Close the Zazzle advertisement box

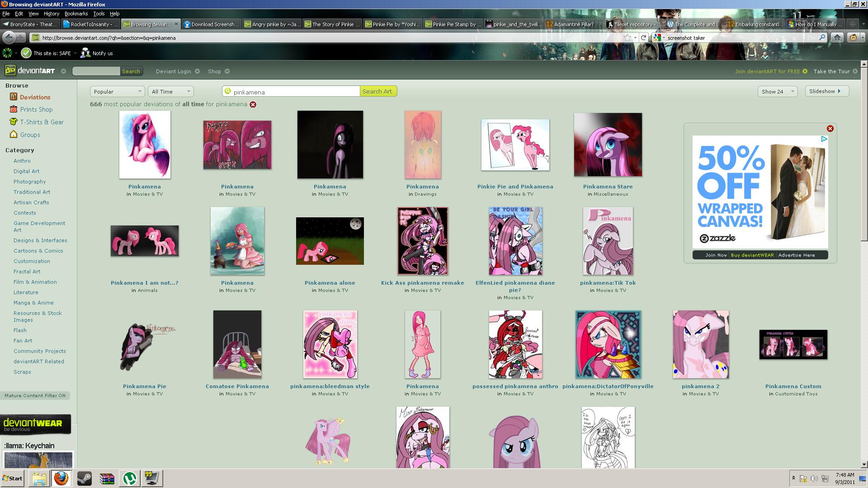click(830, 129)
